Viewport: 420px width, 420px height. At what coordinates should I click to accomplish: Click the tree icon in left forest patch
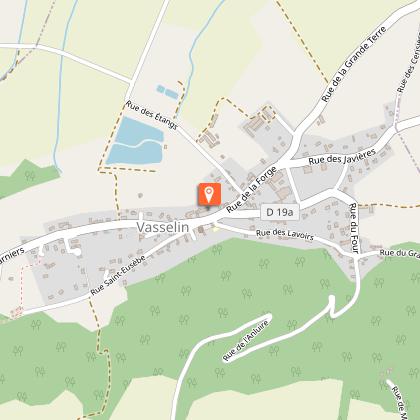[x=30, y=175]
